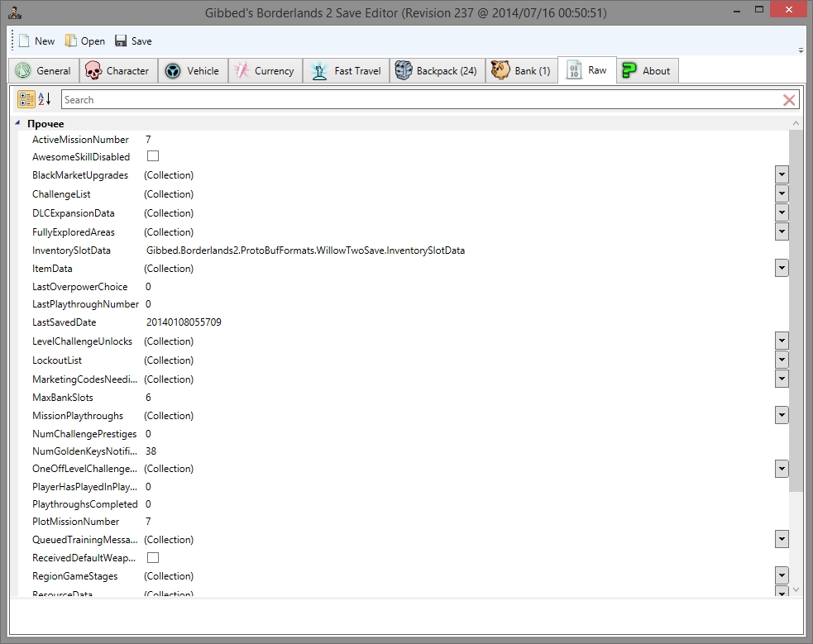This screenshot has width=813, height=644.
Task: Open the Character skull tab
Action: (x=117, y=71)
